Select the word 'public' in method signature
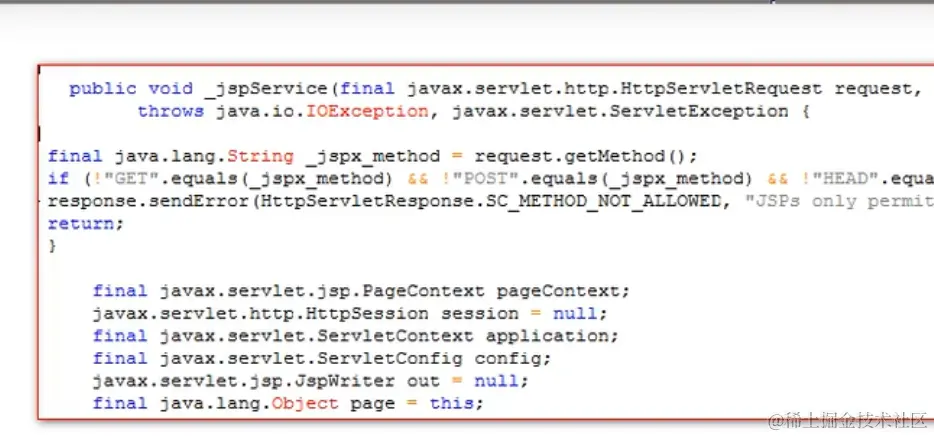Image resolution: width=934 pixels, height=437 pixels. [102, 89]
